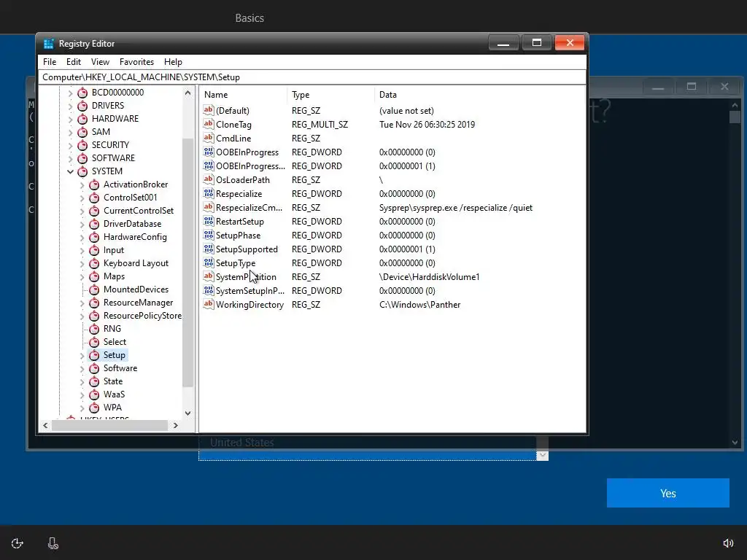Image resolution: width=747 pixels, height=560 pixels.
Task: Click the CloneTag string value icon
Action: [x=208, y=124]
